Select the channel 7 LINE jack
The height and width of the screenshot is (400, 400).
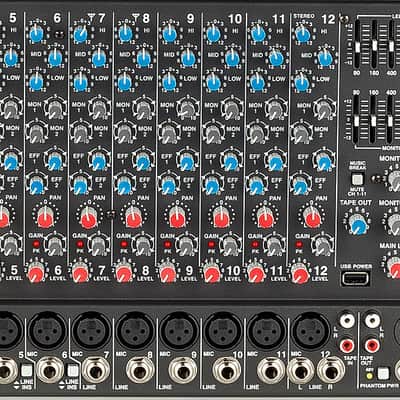point(97,370)
